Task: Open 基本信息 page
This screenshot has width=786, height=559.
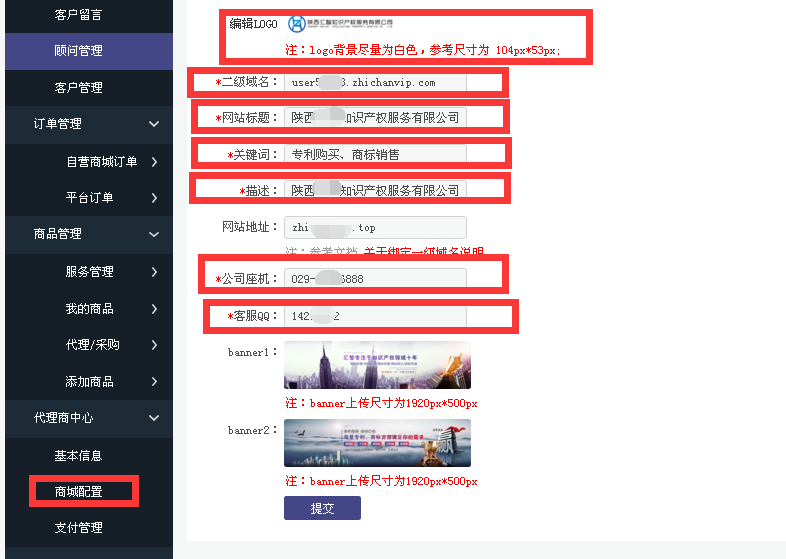Action: 78,455
